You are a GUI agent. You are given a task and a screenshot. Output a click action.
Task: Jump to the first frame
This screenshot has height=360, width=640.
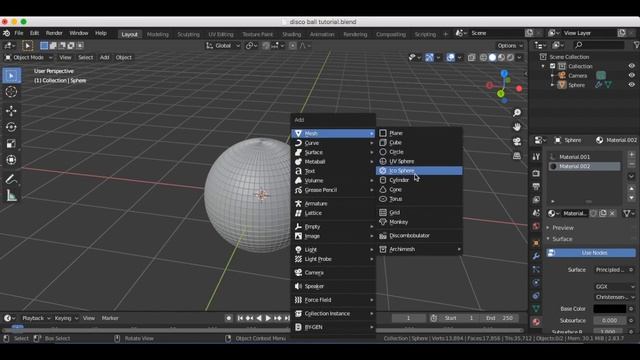point(240,318)
